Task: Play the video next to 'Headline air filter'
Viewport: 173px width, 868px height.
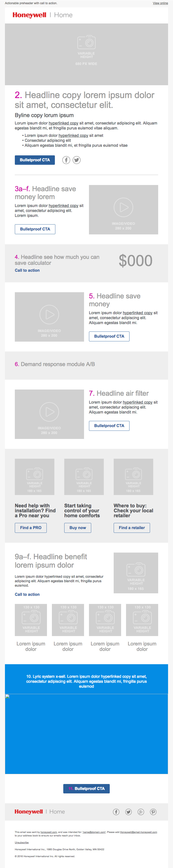Action: point(50,412)
